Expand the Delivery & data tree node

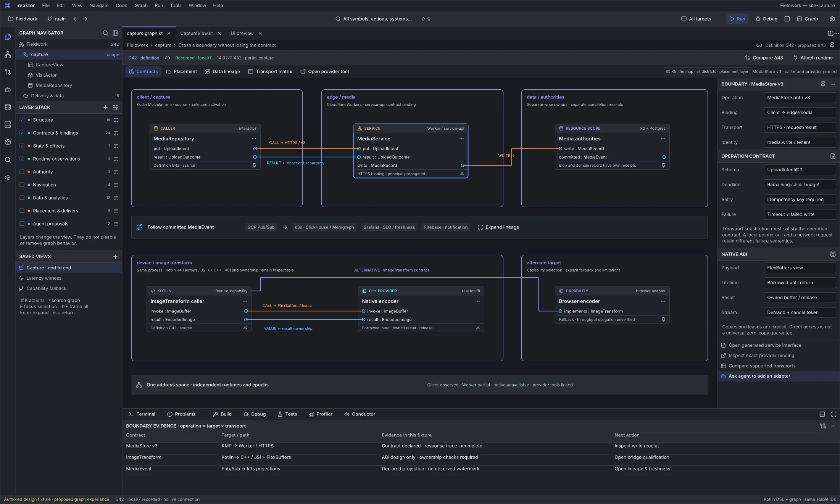(69, 96)
